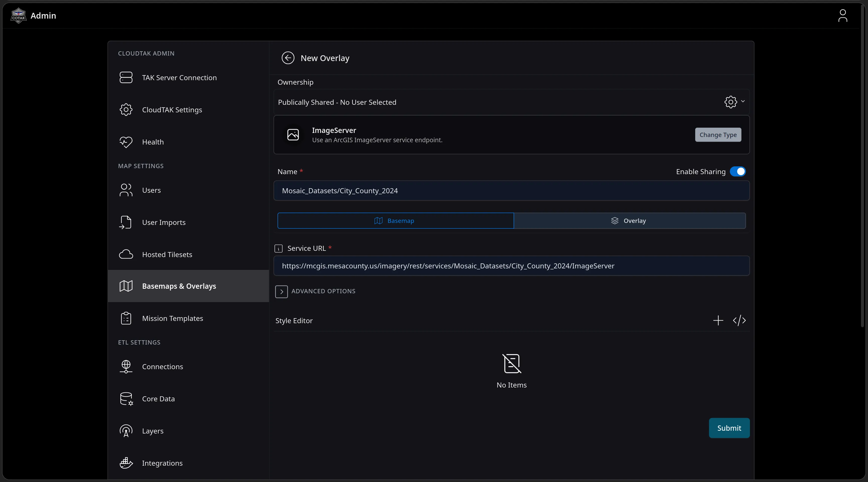Image resolution: width=868 pixels, height=482 pixels.
Task: Open the Health menu item
Action: (x=188, y=142)
